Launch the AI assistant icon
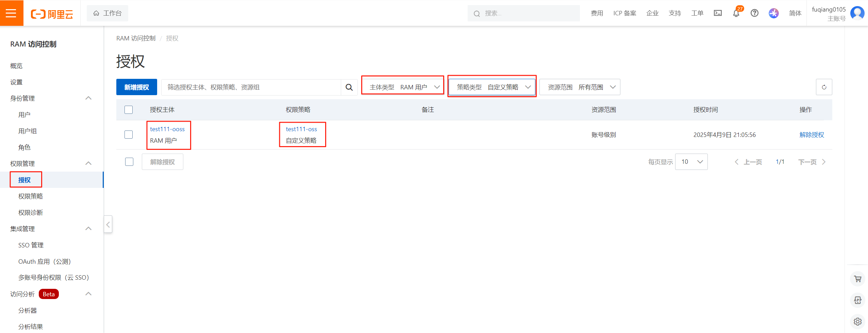 coord(773,13)
